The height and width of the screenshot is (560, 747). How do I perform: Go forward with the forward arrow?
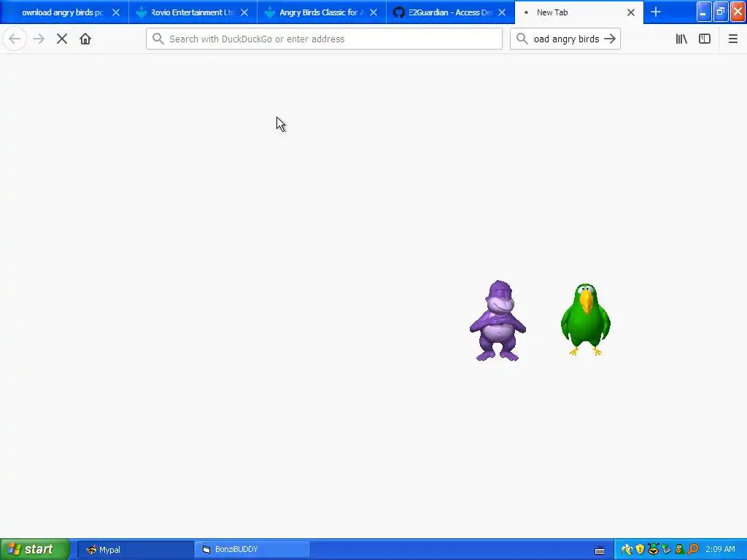(x=39, y=39)
